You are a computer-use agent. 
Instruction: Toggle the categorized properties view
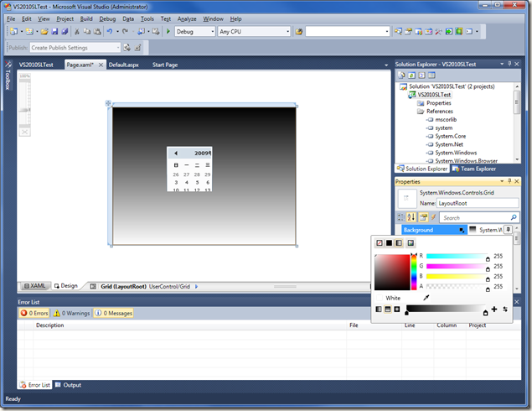click(401, 217)
